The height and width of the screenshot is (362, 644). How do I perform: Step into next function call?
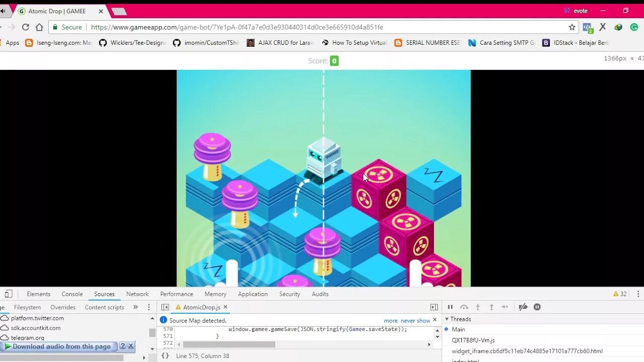tap(478, 307)
